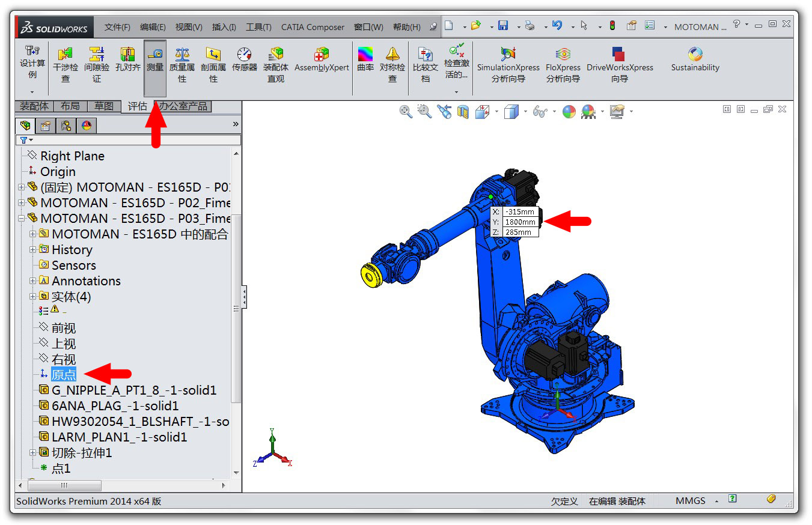Expand the MOTOMAN P02_Fime tree node
Image resolution: width=812 pixels, height=525 pixels.
click(22, 203)
